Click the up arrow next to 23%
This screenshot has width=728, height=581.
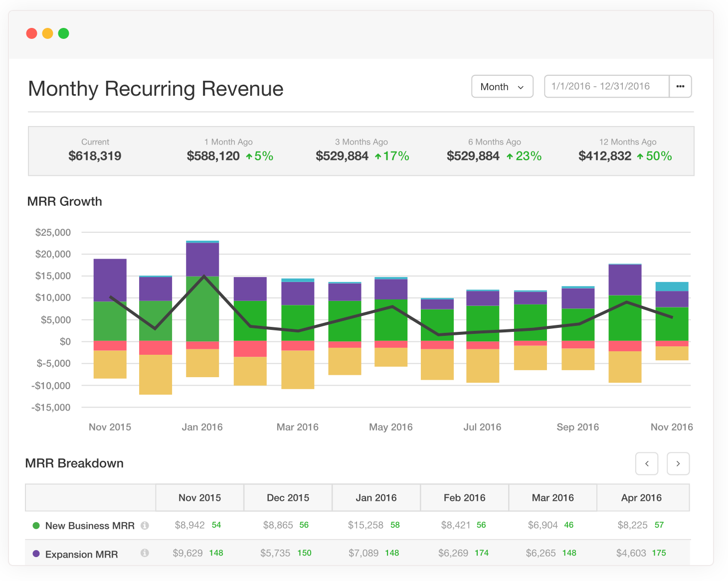pos(510,156)
